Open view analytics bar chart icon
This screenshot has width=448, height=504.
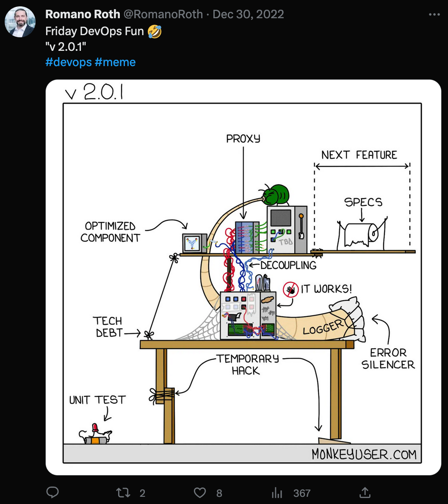[x=277, y=493]
